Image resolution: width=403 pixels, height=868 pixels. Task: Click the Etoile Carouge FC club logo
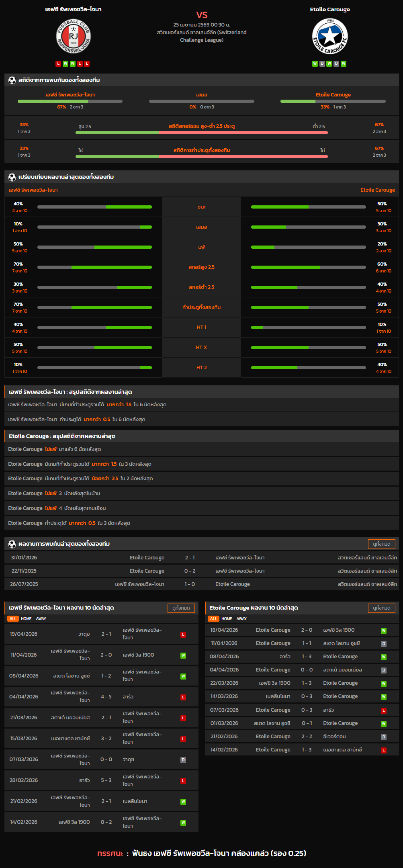click(x=330, y=37)
